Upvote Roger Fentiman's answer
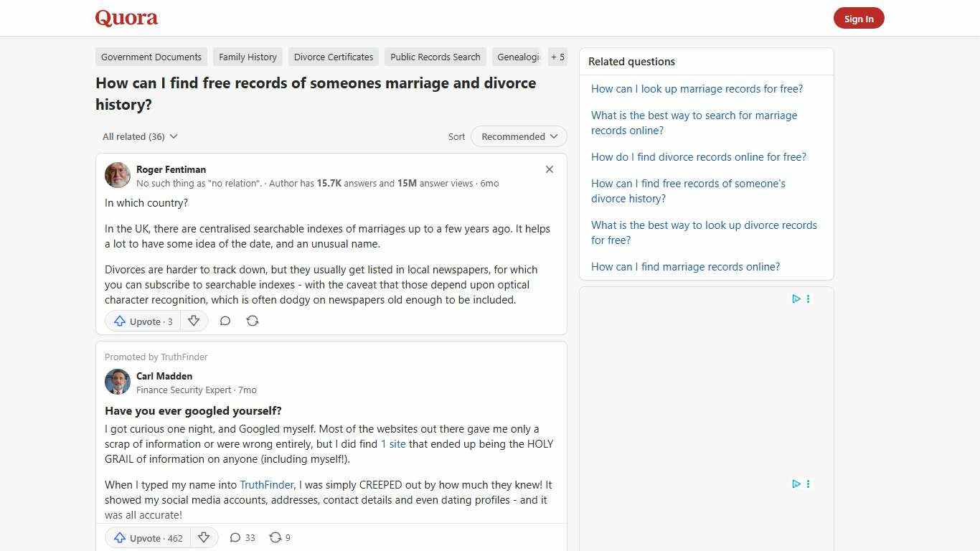The image size is (980, 551). pyautogui.click(x=142, y=321)
